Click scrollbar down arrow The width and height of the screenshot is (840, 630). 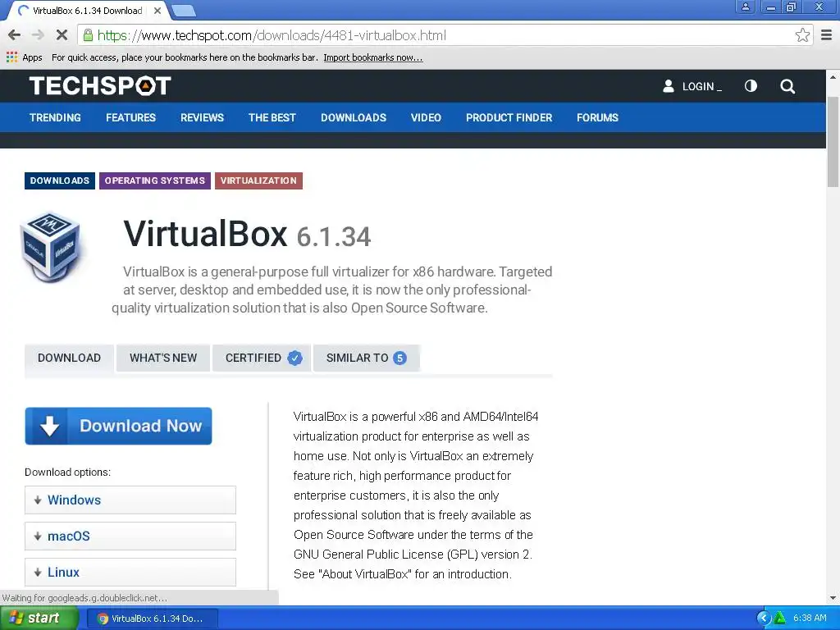click(833, 598)
